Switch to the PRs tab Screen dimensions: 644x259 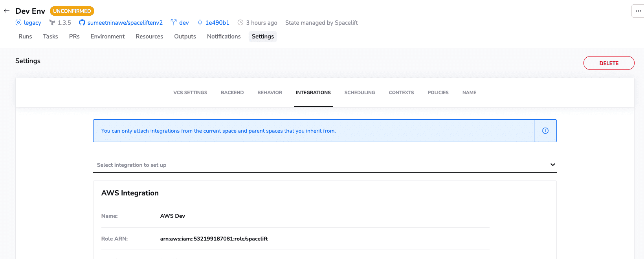74,36
